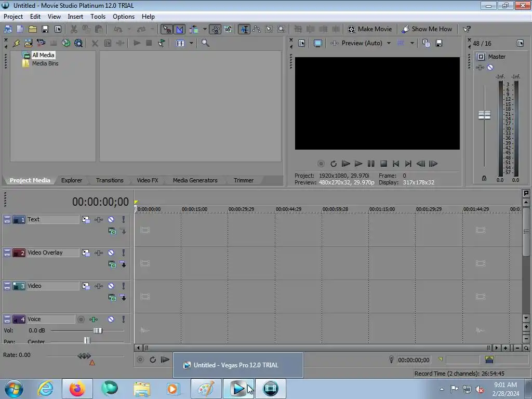Click the New Project toolbar icon

pos(20,29)
